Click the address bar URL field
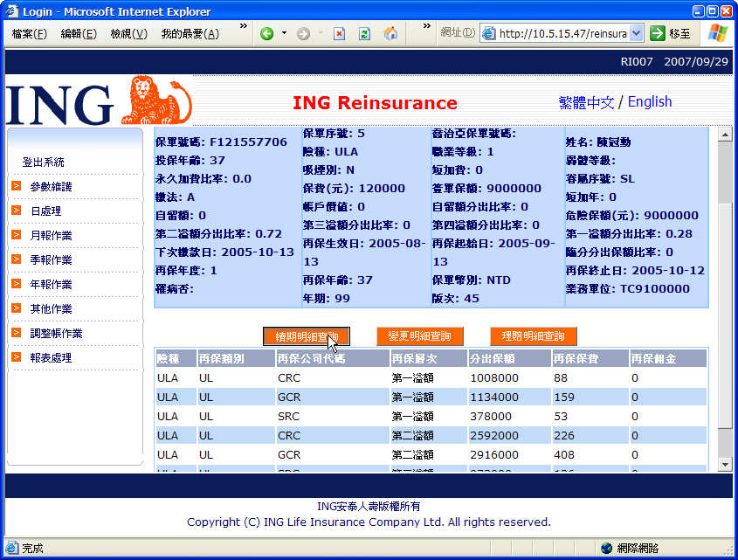 pos(562,33)
